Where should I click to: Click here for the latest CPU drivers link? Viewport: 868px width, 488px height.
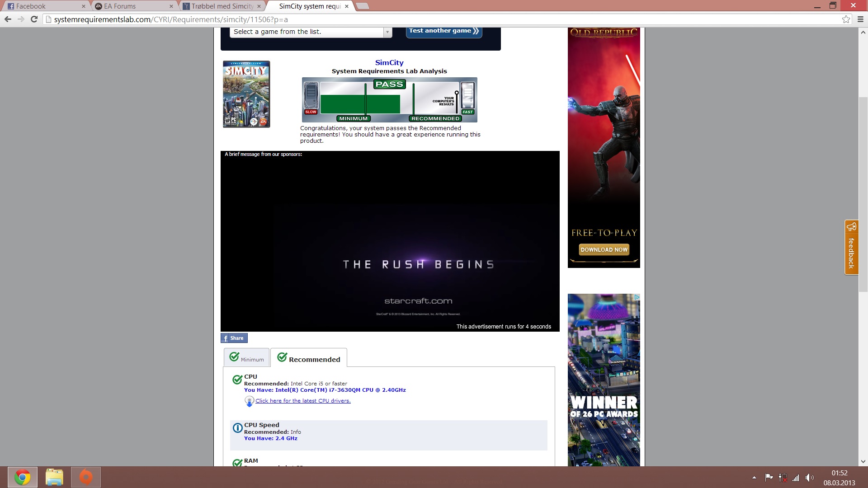303,401
